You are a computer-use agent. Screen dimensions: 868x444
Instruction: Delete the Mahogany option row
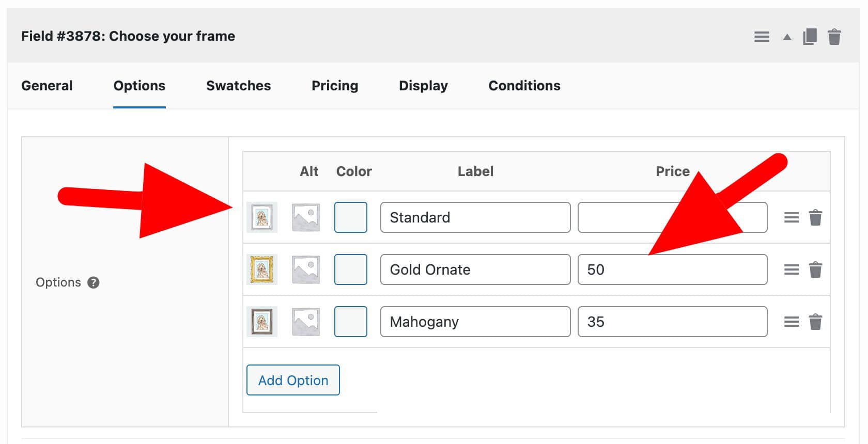click(816, 321)
